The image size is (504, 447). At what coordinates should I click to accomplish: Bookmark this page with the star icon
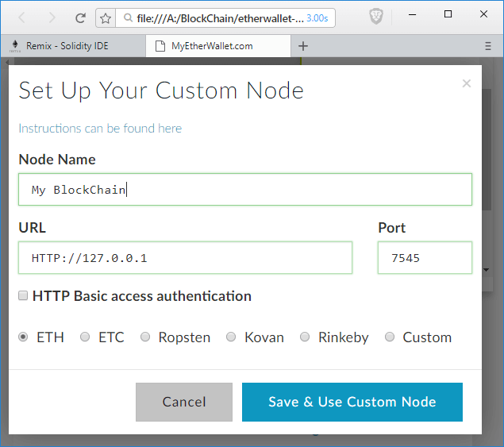(x=106, y=17)
